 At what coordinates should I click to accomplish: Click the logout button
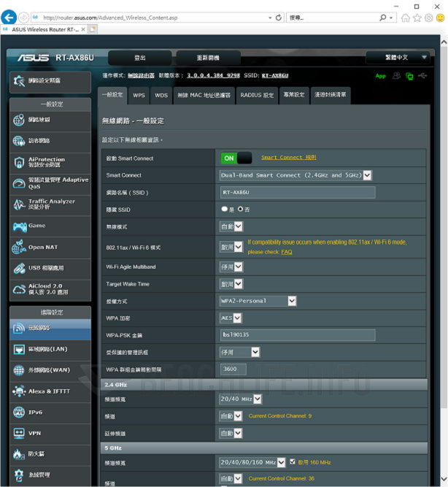point(139,58)
